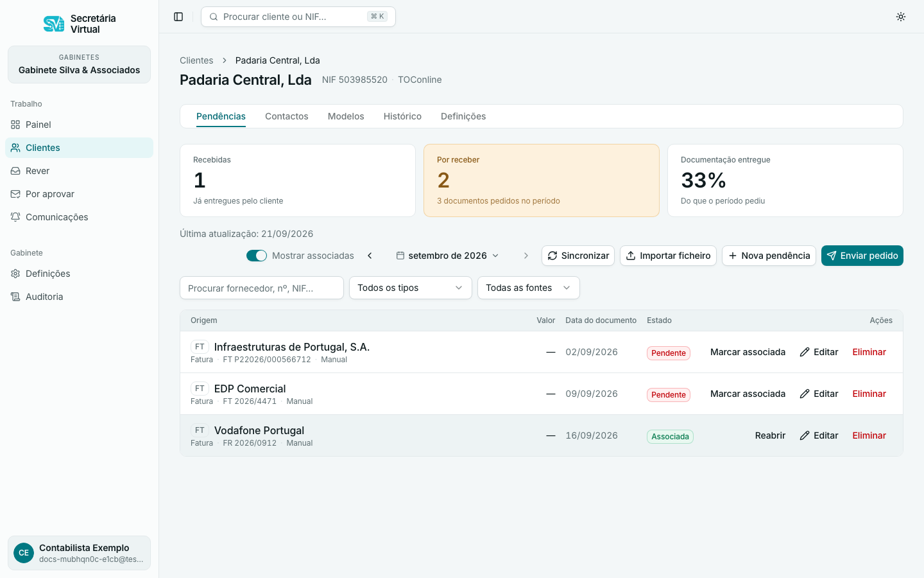Viewport: 924px width, 578px height.
Task: Open Gabinete Definições in the sidebar
Action: [80, 274]
